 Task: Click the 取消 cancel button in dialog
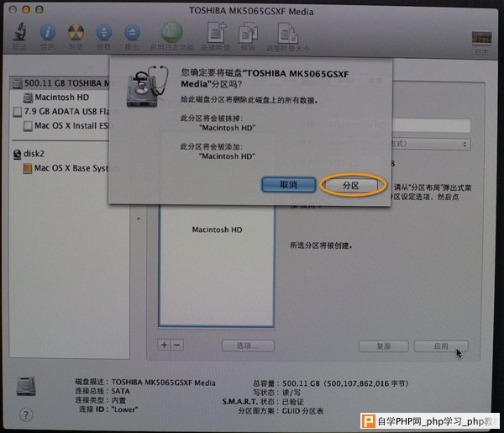tap(288, 185)
